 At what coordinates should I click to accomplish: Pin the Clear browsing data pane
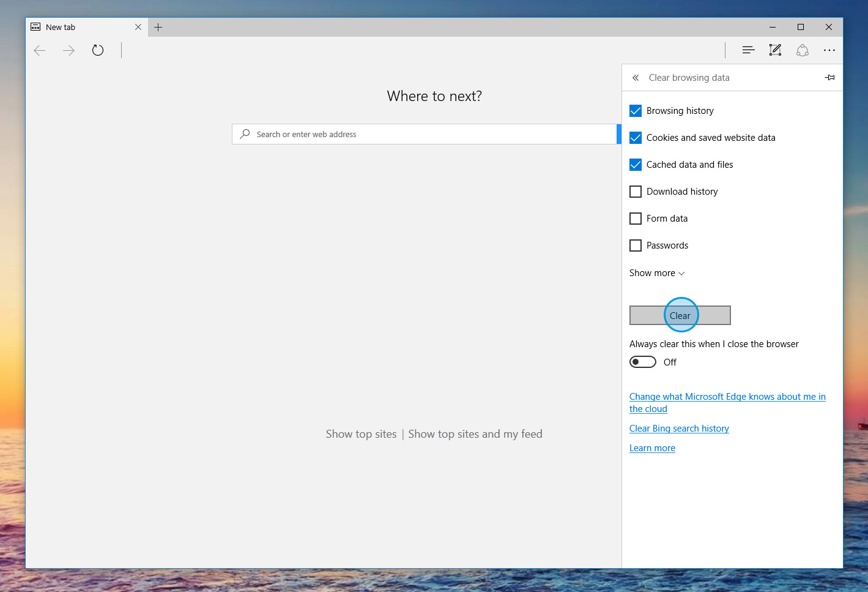[829, 78]
